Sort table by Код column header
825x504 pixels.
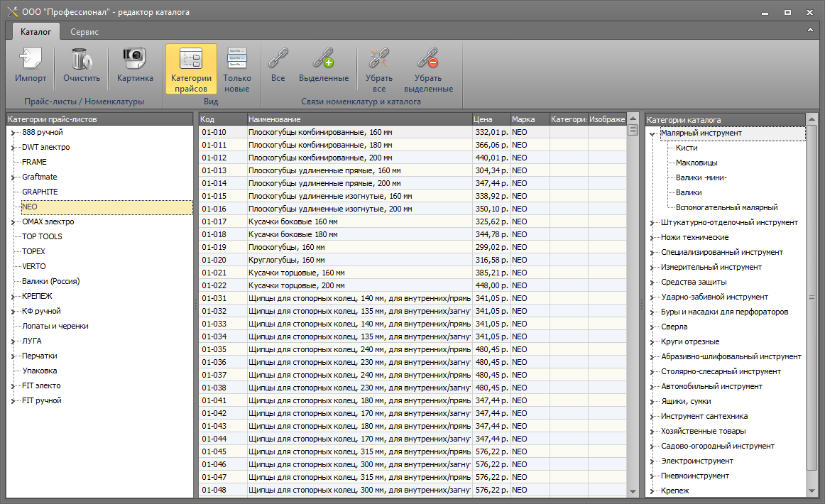coord(222,119)
